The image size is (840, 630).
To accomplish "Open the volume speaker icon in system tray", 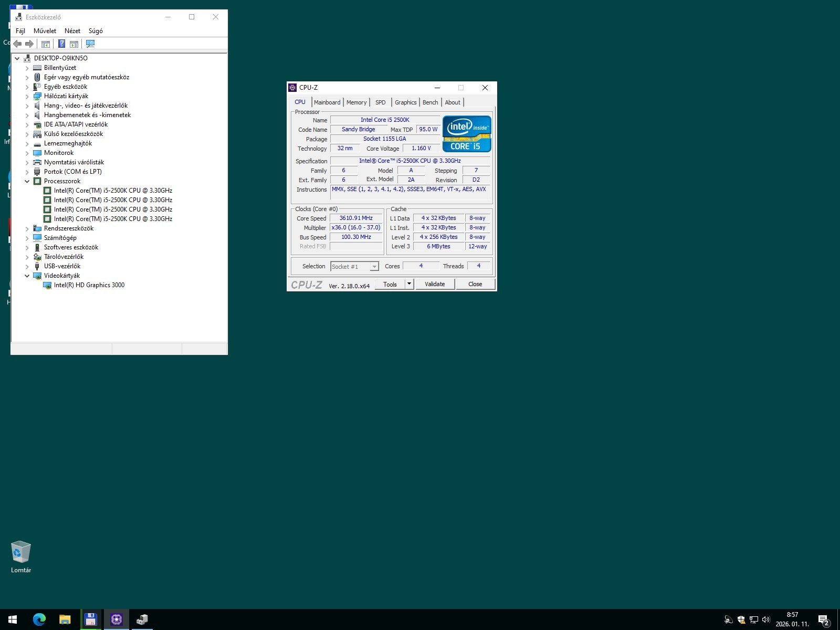I will [765, 619].
